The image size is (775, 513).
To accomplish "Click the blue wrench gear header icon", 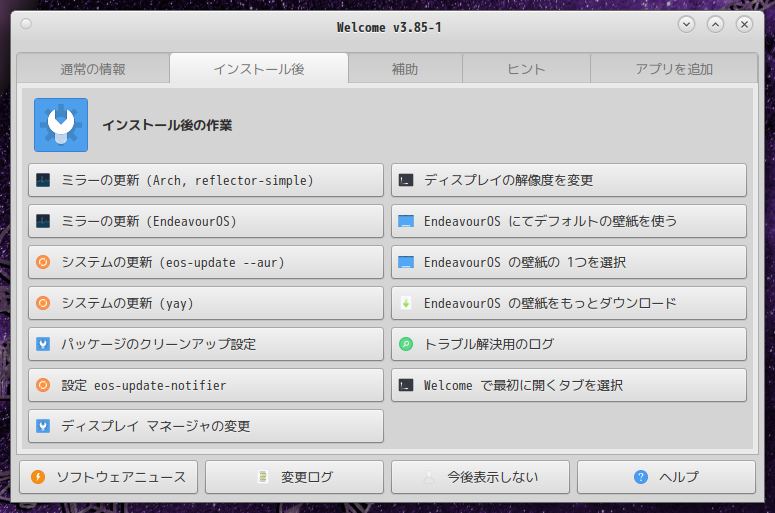I will click(x=61, y=125).
